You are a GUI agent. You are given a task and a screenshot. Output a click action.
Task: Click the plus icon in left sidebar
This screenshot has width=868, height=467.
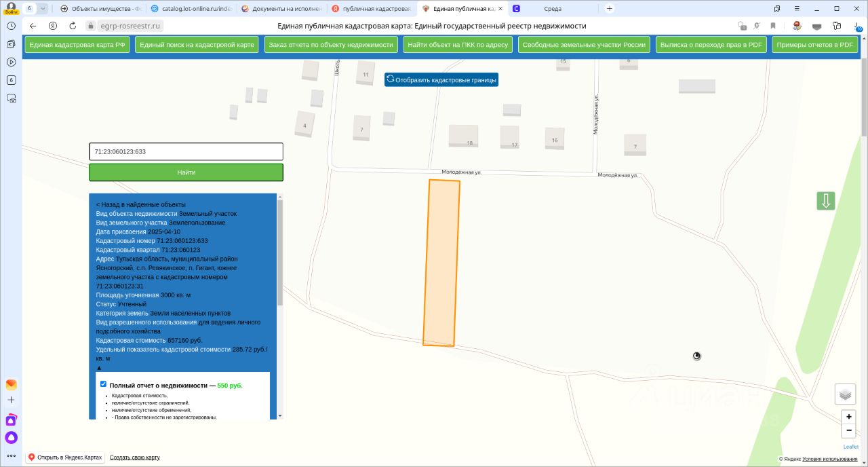pyautogui.click(x=11, y=400)
